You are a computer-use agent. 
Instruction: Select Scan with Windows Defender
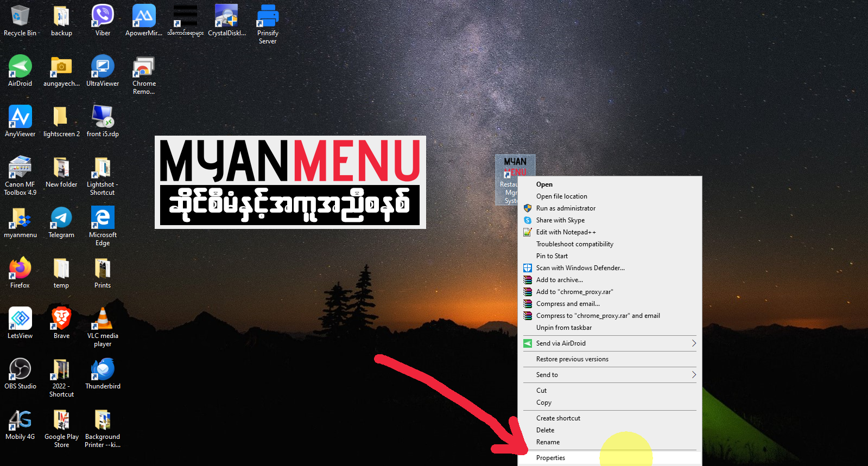(x=580, y=268)
